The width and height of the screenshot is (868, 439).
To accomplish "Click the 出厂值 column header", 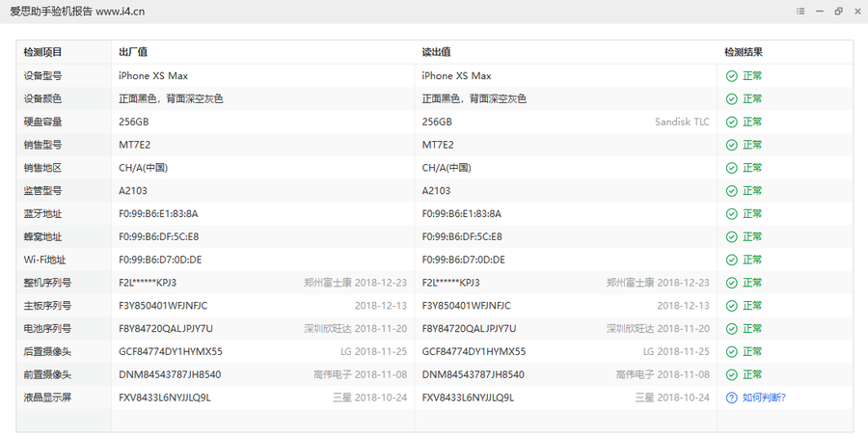I will (x=133, y=52).
